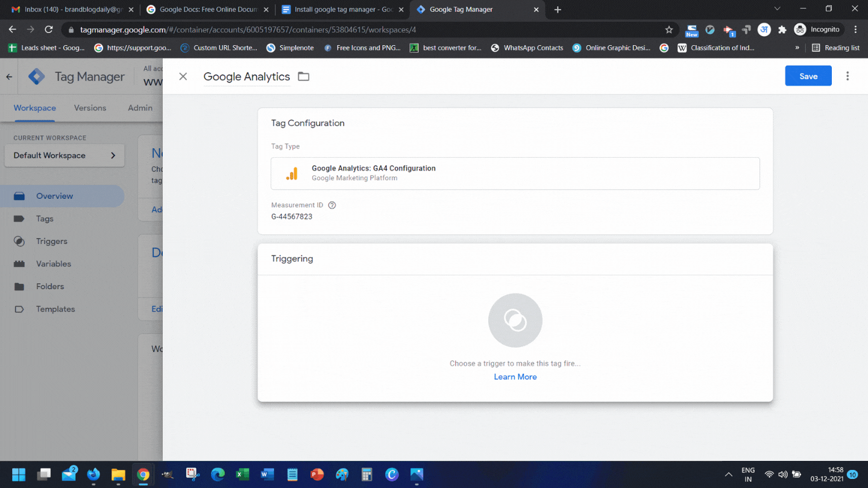Viewport: 868px width, 488px height.
Task: Open Excel from the taskbar
Action: click(x=242, y=475)
